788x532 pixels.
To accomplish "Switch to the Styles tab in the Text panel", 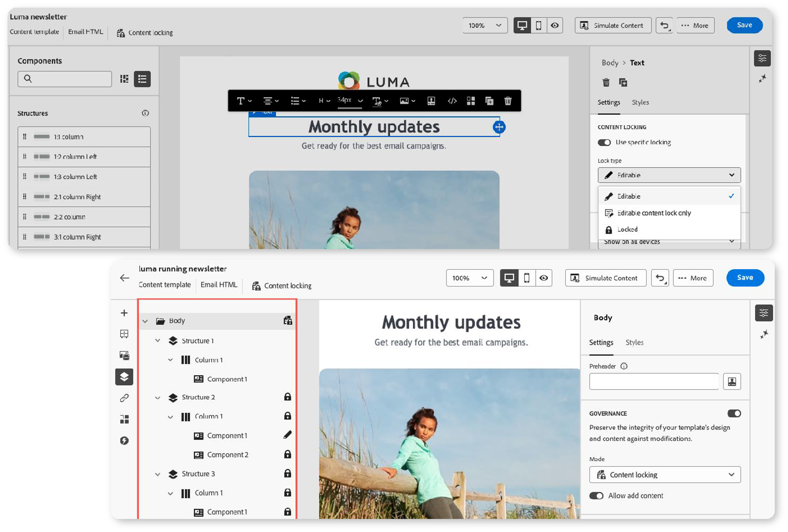I will (640, 102).
